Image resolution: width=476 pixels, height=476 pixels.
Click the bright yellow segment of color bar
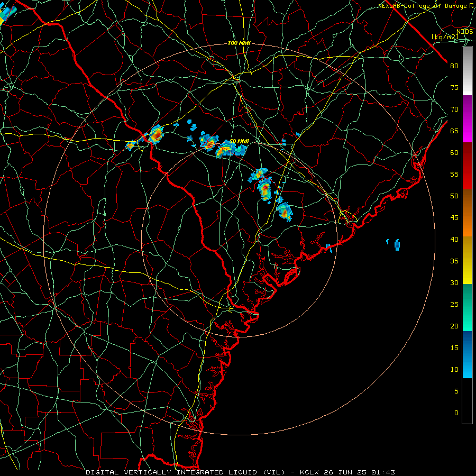[x=467, y=260]
